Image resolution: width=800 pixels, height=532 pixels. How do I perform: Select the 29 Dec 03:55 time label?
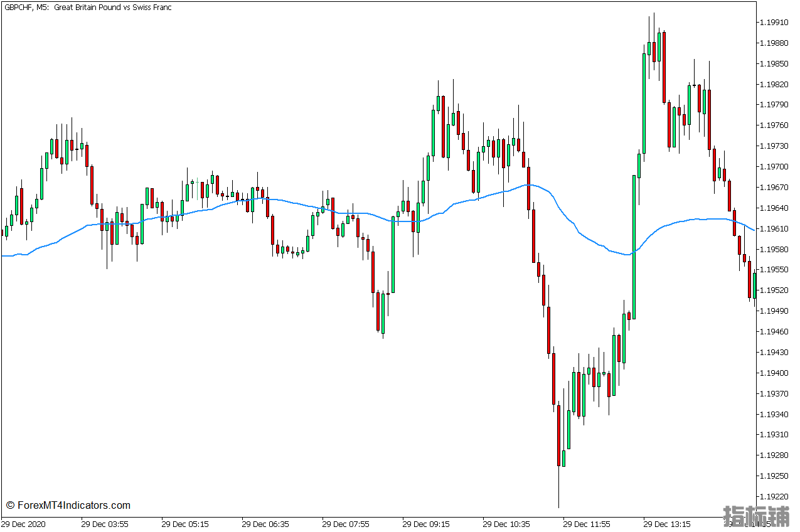tap(105, 523)
